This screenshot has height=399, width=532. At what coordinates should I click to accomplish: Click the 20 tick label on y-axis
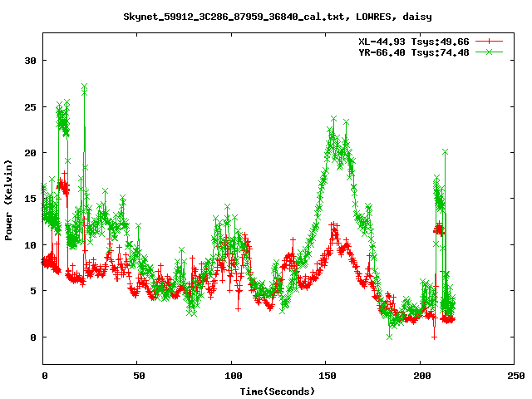(30, 153)
